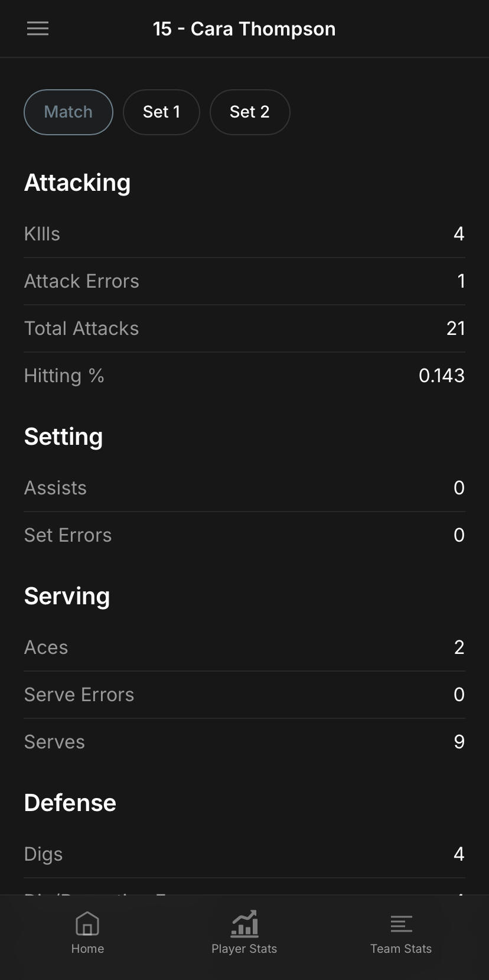Screen dimensions: 489x980
Task: Open Player Stats chart icon
Action: (x=244, y=924)
